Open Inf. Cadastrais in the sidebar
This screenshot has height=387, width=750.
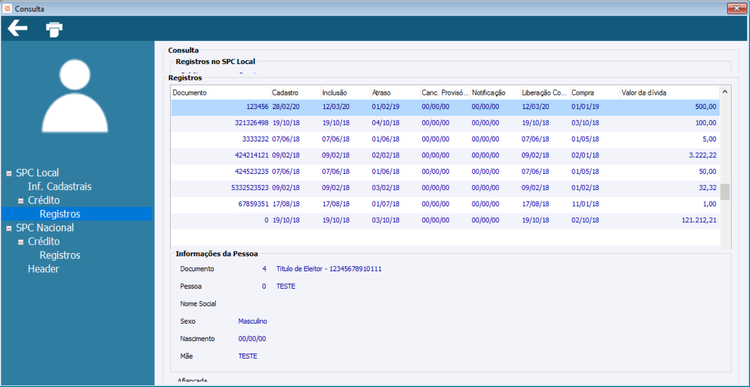coord(59,187)
